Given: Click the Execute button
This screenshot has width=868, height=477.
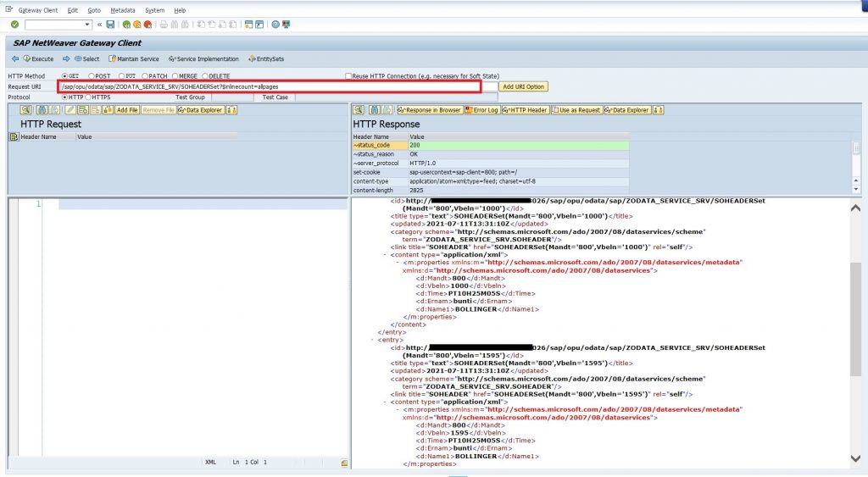Looking at the screenshot, I should pos(38,58).
